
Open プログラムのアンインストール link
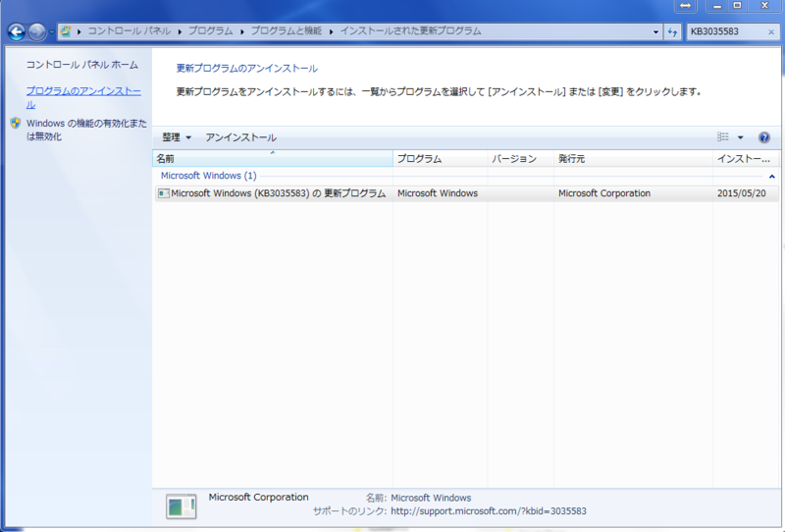click(x=83, y=98)
